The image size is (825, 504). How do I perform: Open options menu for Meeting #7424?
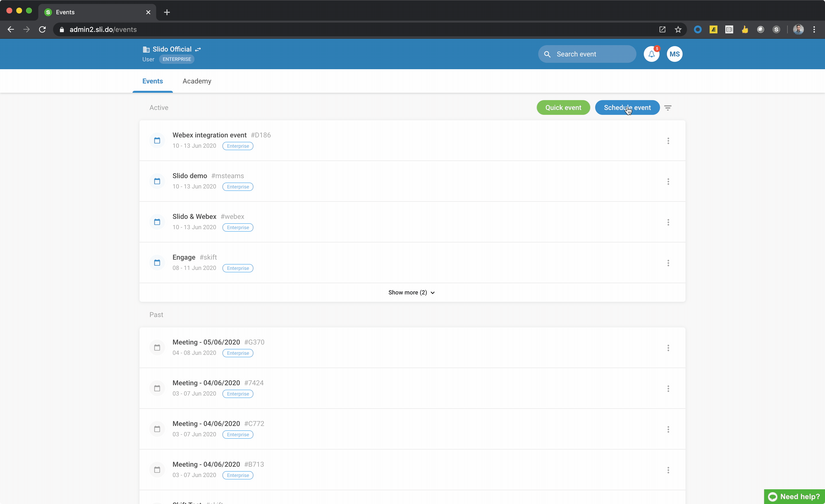point(668,388)
